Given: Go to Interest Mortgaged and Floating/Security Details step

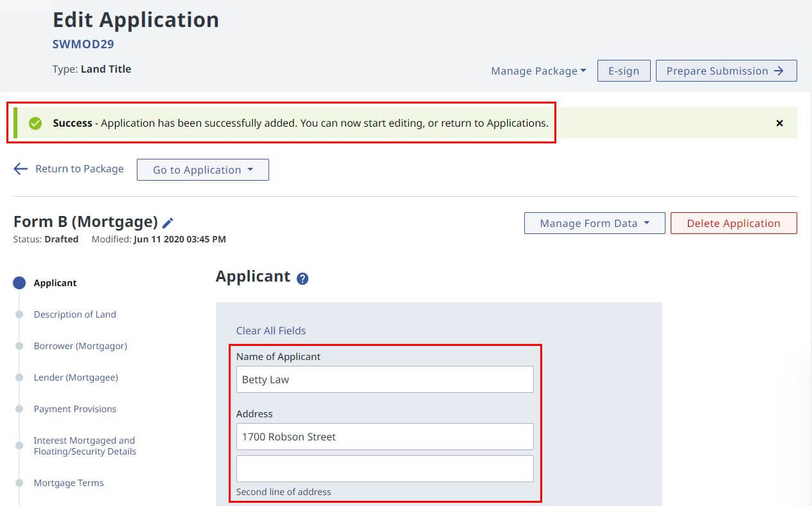Looking at the screenshot, I should tap(85, 446).
